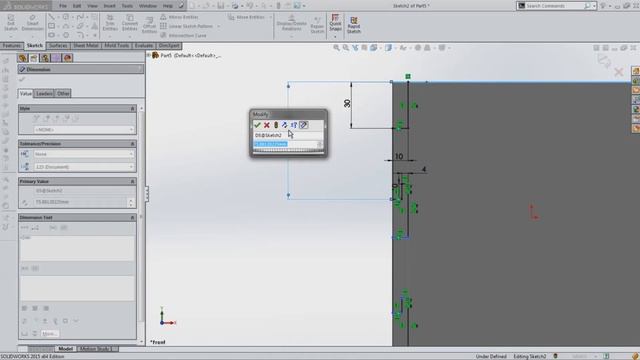The image size is (640, 360).
Task: Click the More... button in Dimension Text
Action: [49, 333]
